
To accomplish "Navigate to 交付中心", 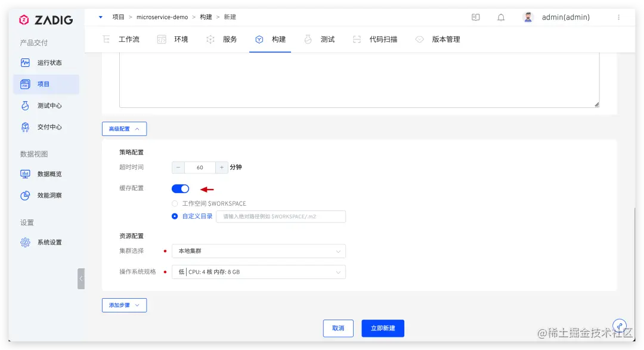I will click(48, 127).
